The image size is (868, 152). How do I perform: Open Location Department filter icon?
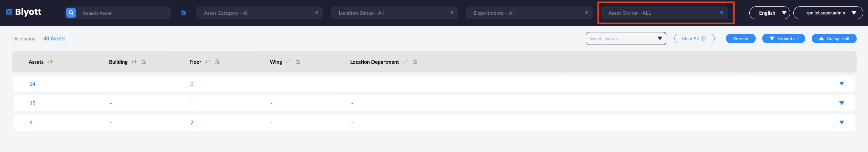415,62
